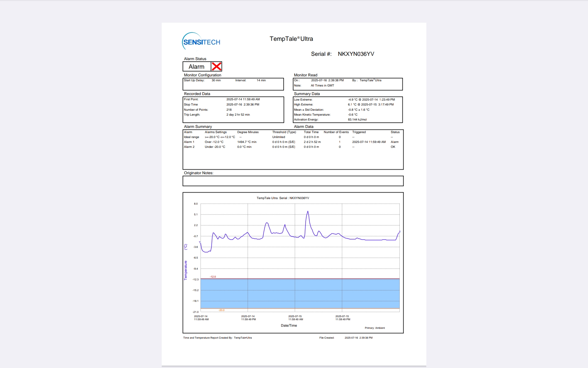Viewport: 588px width, 368px height.
Task: Click the Trip Length value
Action: point(238,115)
